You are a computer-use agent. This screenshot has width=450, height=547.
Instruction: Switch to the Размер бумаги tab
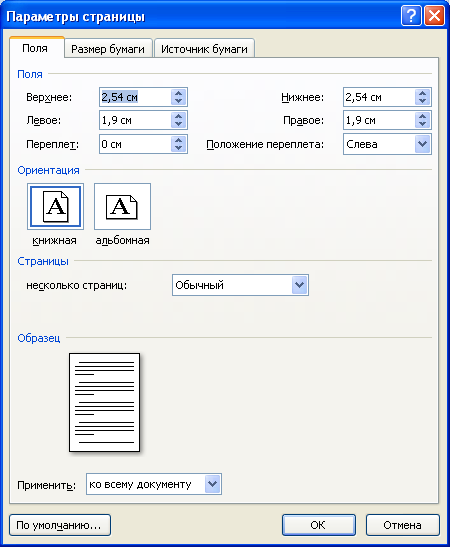click(108, 49)
